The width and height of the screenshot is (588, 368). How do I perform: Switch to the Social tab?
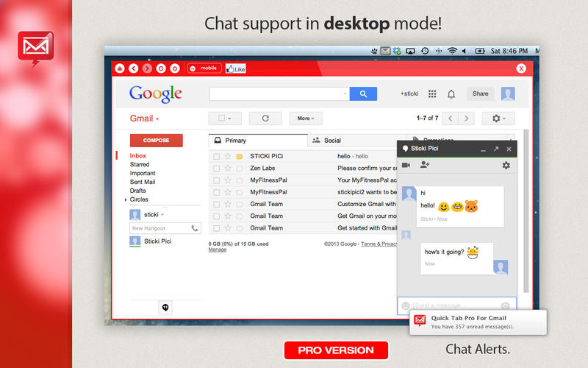point(357,141)
